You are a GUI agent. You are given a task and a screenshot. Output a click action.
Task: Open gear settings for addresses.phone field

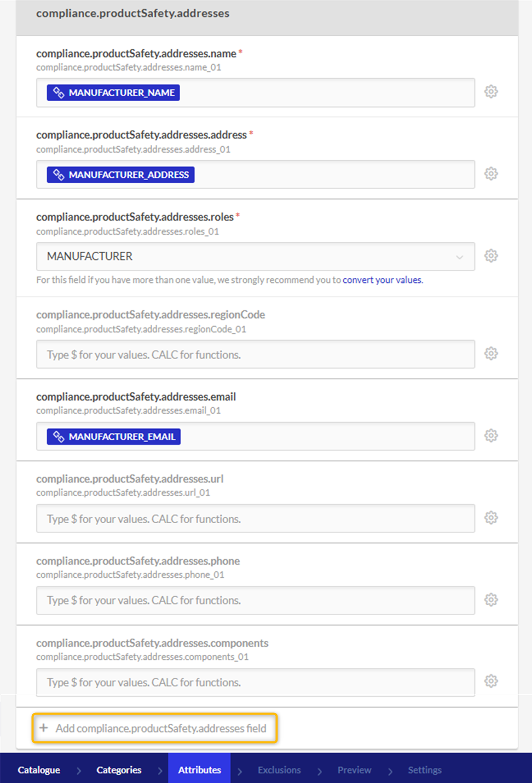click(491, 600)
